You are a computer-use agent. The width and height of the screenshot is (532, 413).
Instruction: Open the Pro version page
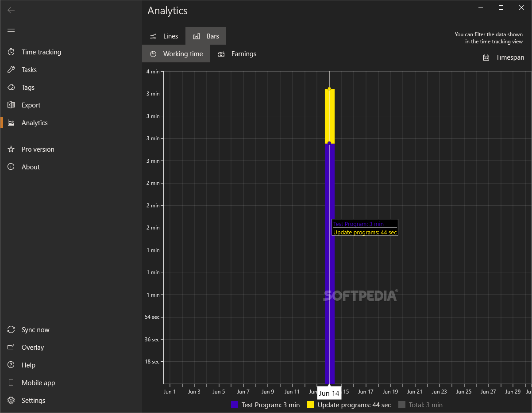pos(71,149)
